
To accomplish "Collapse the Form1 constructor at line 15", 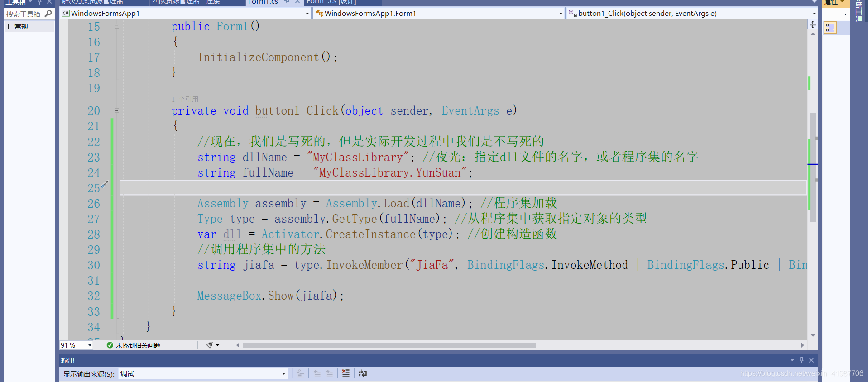I will tap(117, 26).
